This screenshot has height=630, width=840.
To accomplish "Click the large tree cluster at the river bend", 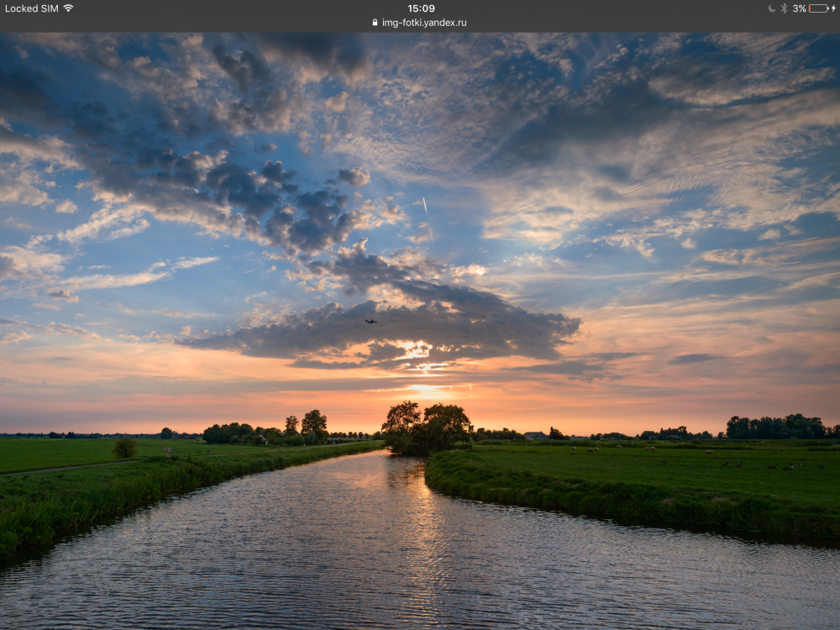I will point(427,428).
